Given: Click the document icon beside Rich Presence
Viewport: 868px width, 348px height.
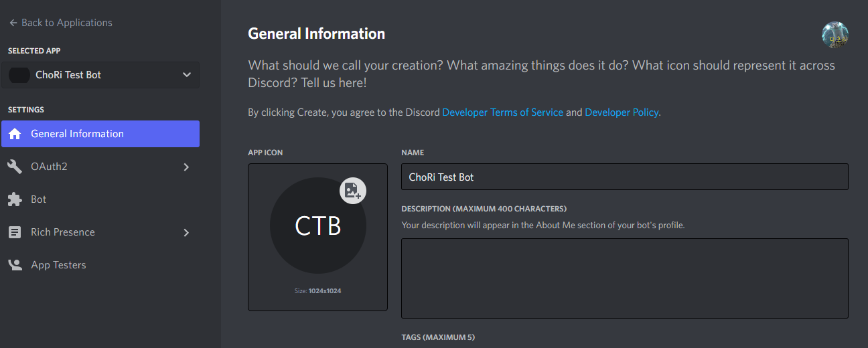Looking at the screenshot, I should 15,232.
